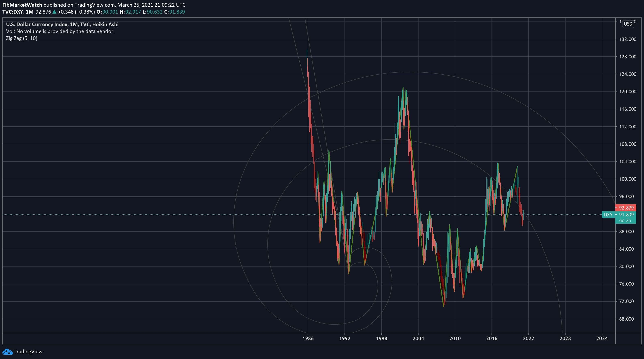
Task: Click the TVC:DXY, 1M ticker text
Action: pos(18,12)
